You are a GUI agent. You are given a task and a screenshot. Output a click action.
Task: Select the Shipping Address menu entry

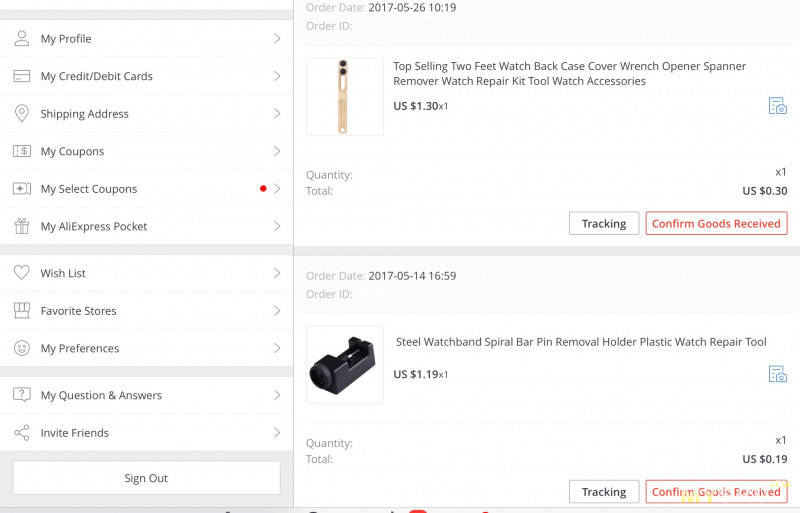coord(84,114)
